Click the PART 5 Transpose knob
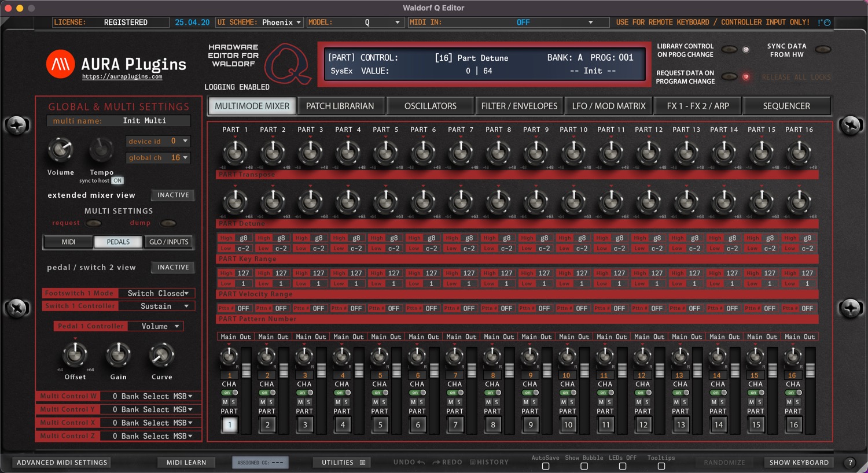The image size is (868, 473). (x=385, y=153)
